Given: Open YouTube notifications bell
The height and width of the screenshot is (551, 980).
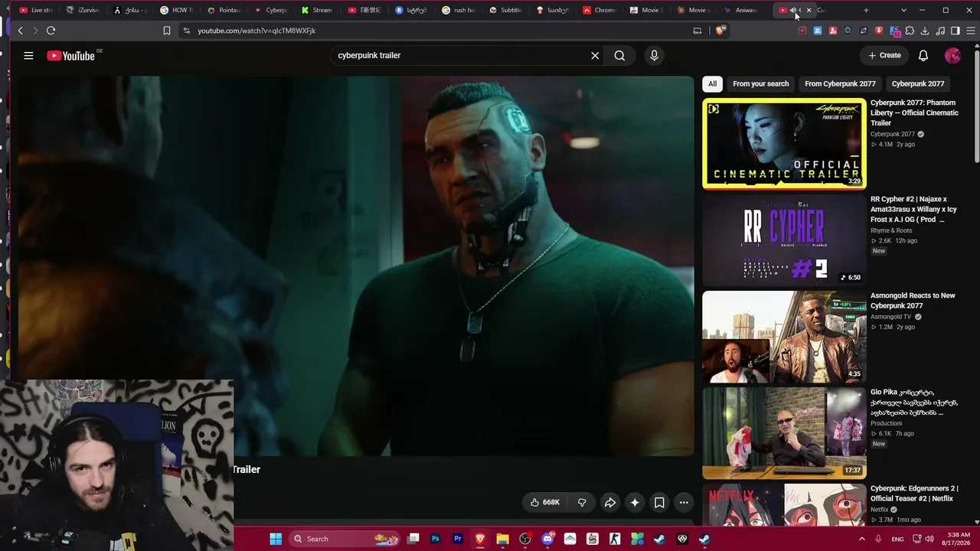Looking at the screenshot, I should pyautogui.click(x=923, y=55).
